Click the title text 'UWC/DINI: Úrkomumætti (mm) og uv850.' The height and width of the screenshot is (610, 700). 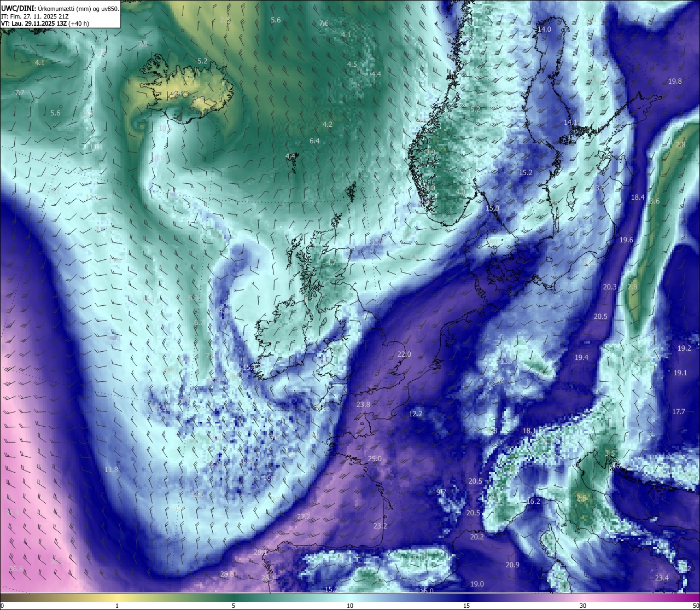[x=60, y=8]
